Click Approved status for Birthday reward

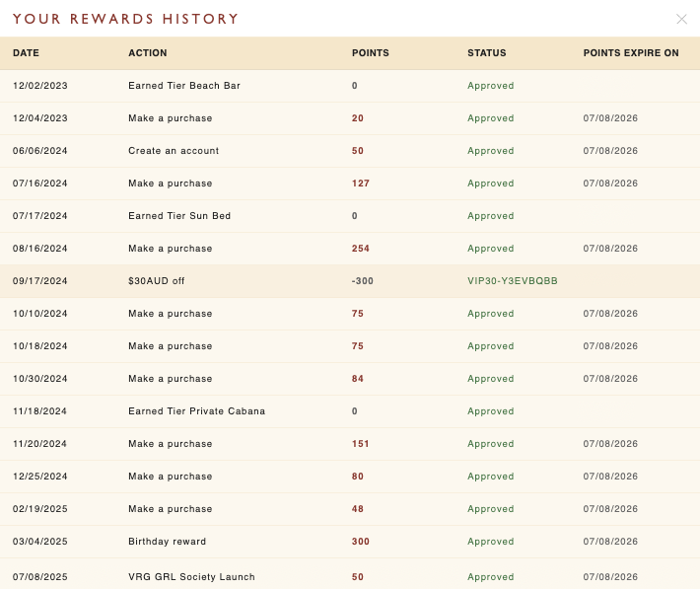click(491, 542)
